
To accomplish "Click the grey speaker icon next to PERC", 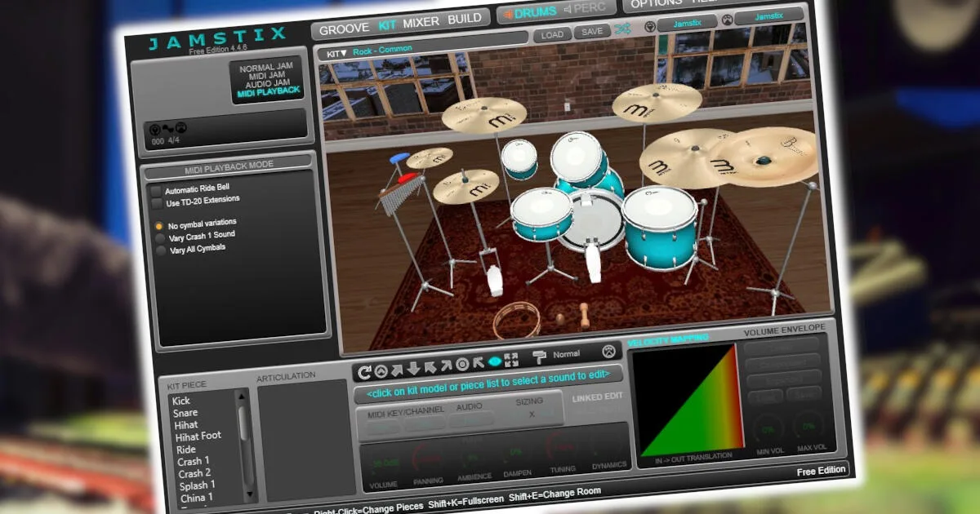I will tap(568, 10).
